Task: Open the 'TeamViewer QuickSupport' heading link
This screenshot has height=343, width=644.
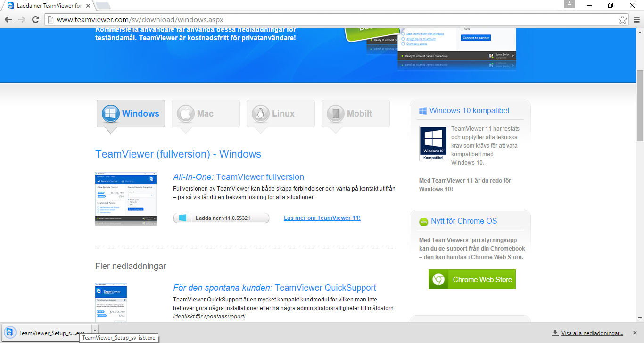Action: [x=274, y=288]
